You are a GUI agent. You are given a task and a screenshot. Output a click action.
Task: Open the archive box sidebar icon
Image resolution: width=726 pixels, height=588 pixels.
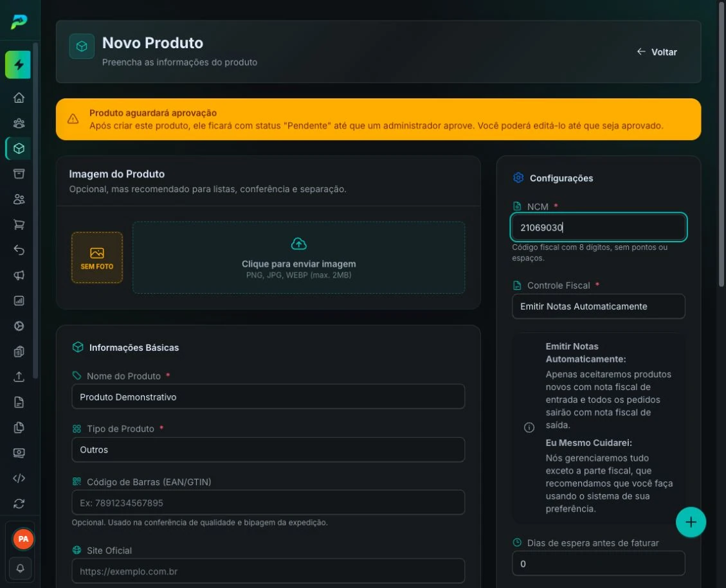point(19,174)
